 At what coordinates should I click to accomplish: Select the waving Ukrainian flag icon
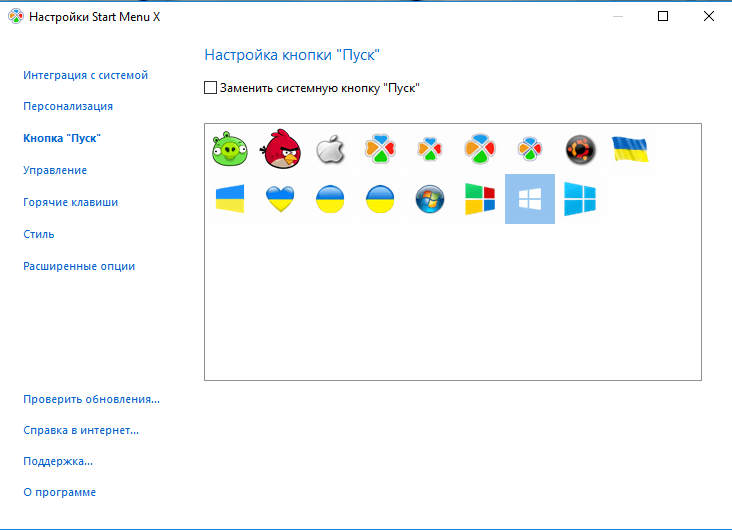(630, 149)
